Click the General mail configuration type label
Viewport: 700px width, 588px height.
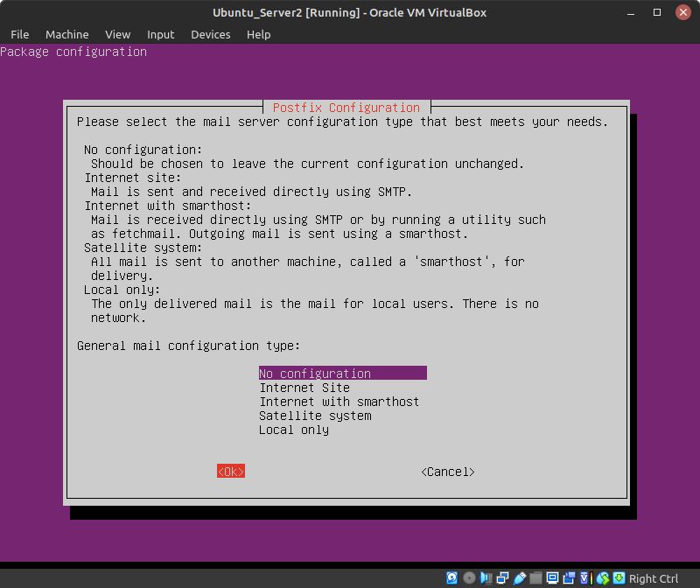(188, 346)
